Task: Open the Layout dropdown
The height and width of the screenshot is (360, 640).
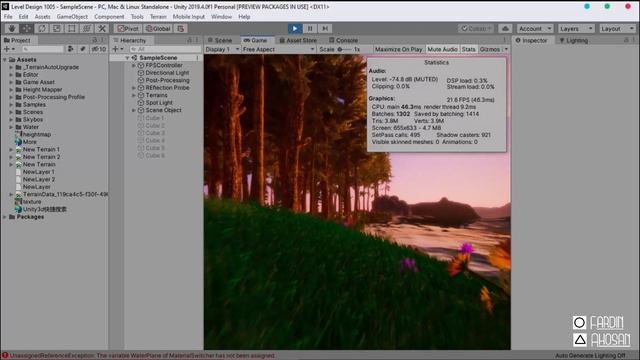Action: [x=618, y=29]
